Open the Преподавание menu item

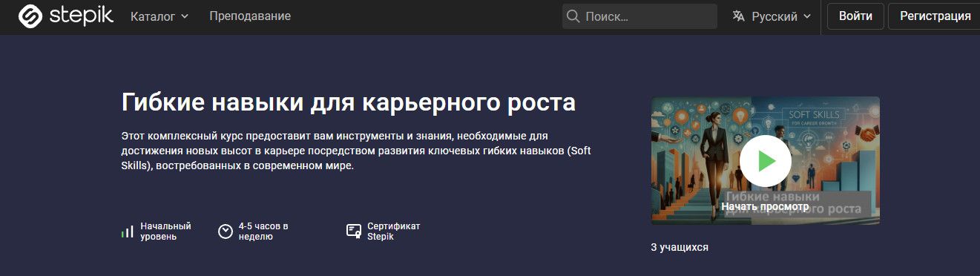coord(250,16)
